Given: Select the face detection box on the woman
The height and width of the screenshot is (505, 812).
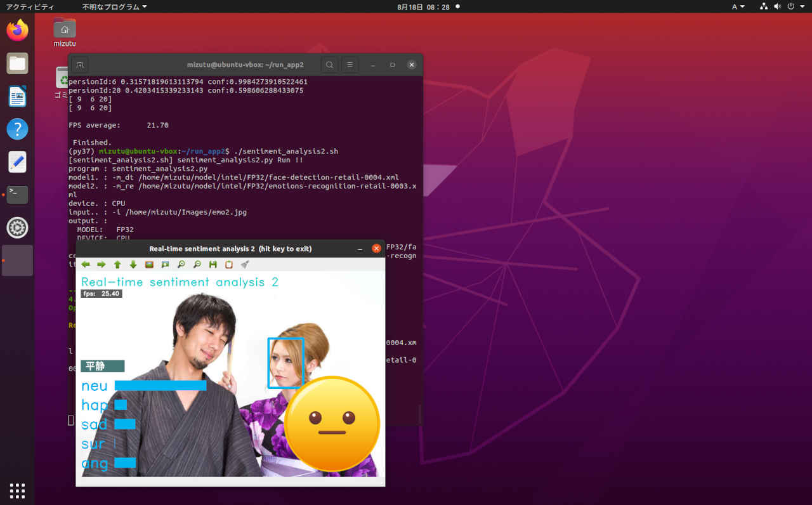Looking at the screenshot, I should pos(286,363).
